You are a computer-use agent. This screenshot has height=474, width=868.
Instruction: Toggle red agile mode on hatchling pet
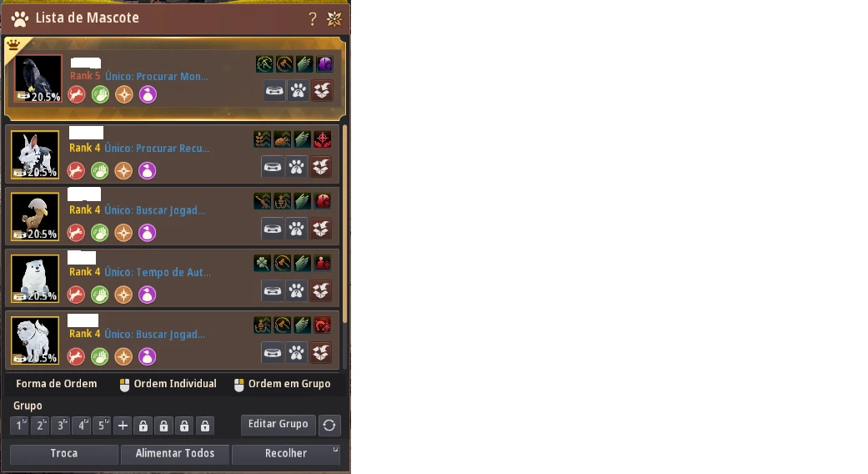coord(77,233)
